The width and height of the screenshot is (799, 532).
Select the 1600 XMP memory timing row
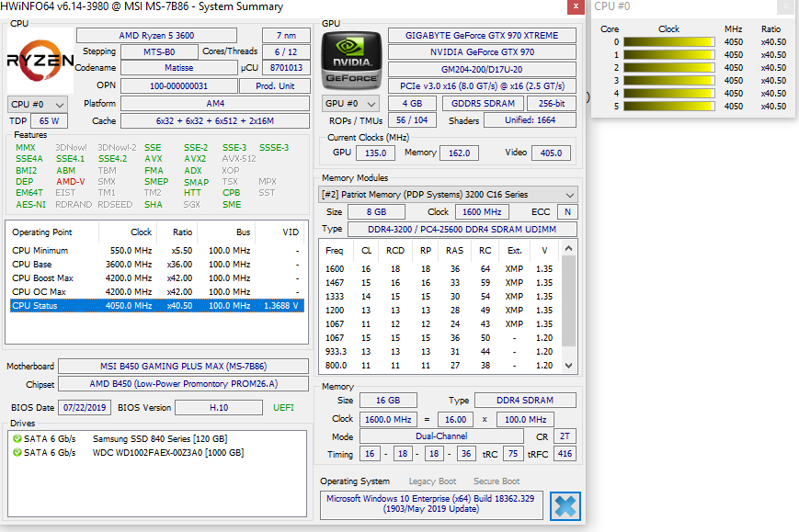point(440,269)
